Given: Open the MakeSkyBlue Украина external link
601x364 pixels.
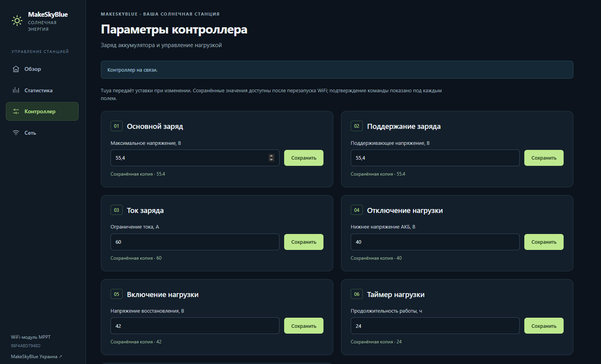Looking at the screenshot, I should click(x=36, y=357).
